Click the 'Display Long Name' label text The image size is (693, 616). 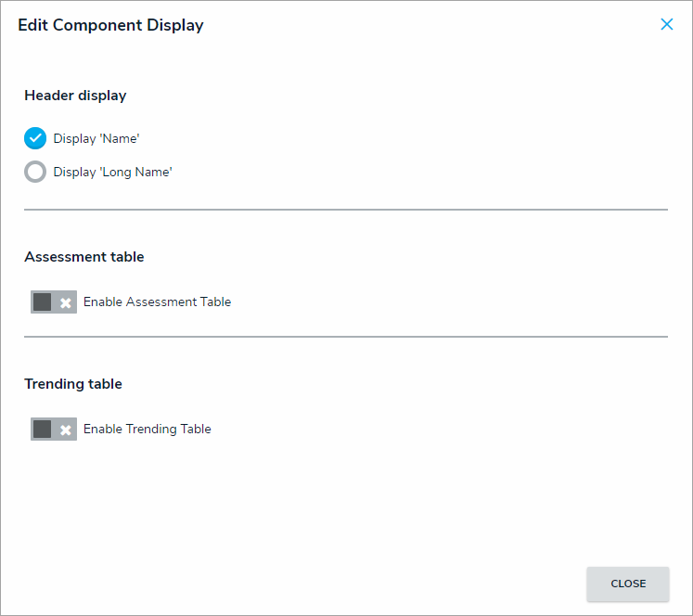(112, 172)
